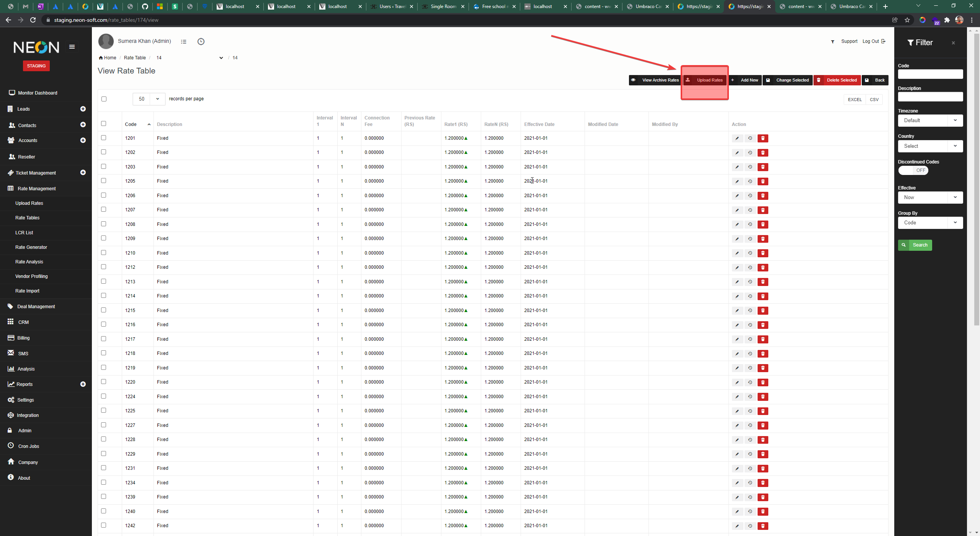Click the Upload Rates button
This screenshot has height=536, width=980.
click(x=705, y=80)
